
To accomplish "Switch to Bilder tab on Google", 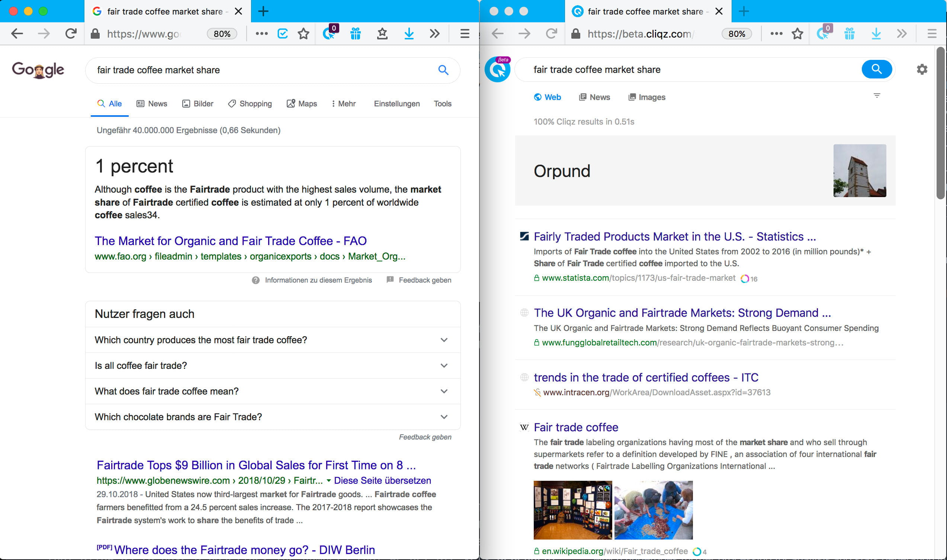I will click(x=198, y=104).
